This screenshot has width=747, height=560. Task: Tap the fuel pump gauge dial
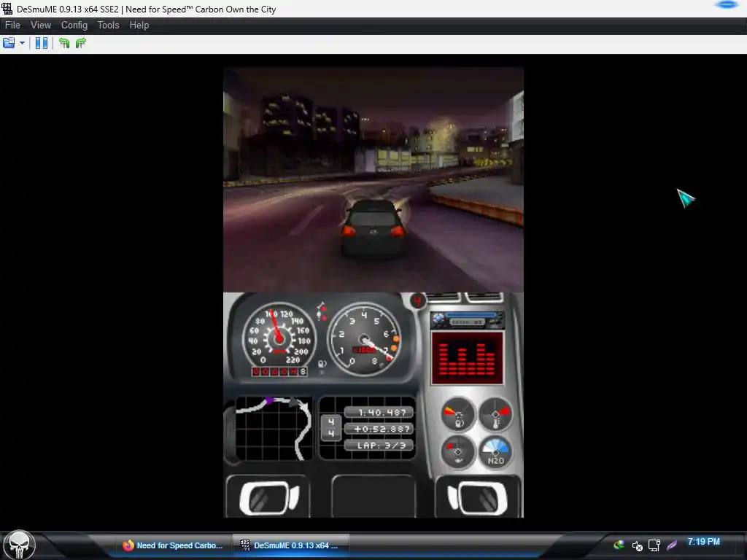tap(458, 414)
